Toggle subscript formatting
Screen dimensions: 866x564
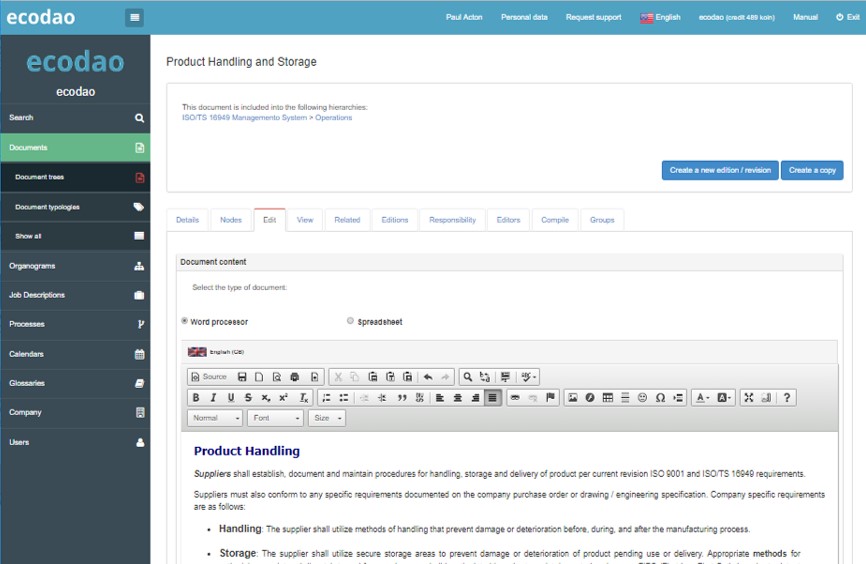266,398
